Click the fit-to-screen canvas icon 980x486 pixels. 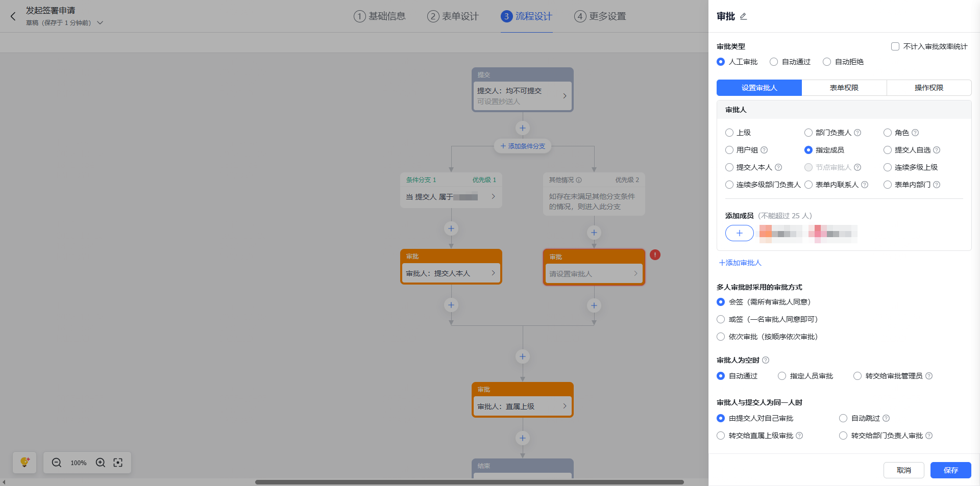[118, 463]
